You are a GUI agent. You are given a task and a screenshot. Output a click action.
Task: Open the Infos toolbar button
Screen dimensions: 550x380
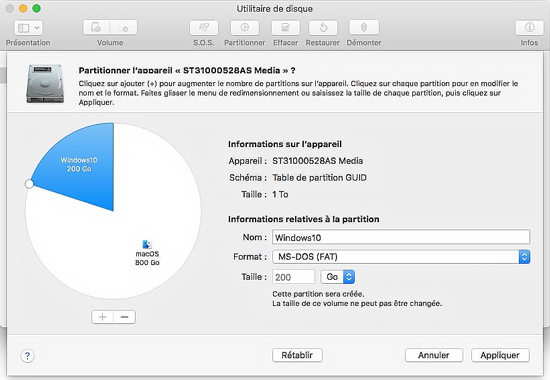click(529, 28)
